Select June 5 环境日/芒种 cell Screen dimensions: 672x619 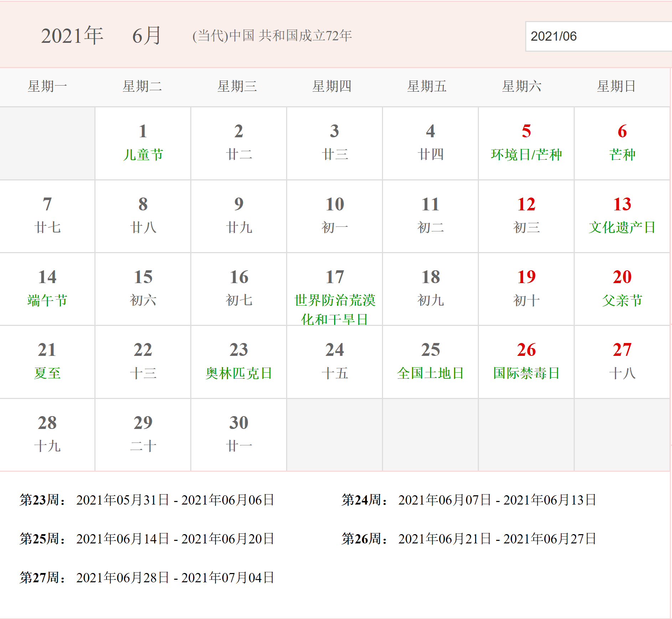[x=526, y=143]
